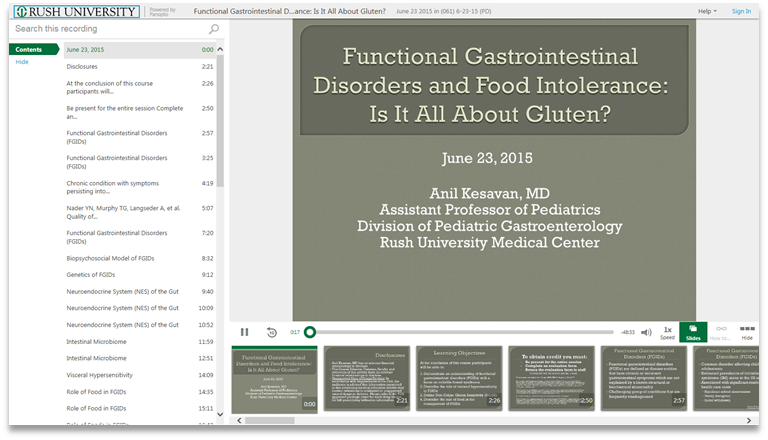The image size is (768, 440).
Task: Click the main slide video area
Action: (x=494, y=170)
